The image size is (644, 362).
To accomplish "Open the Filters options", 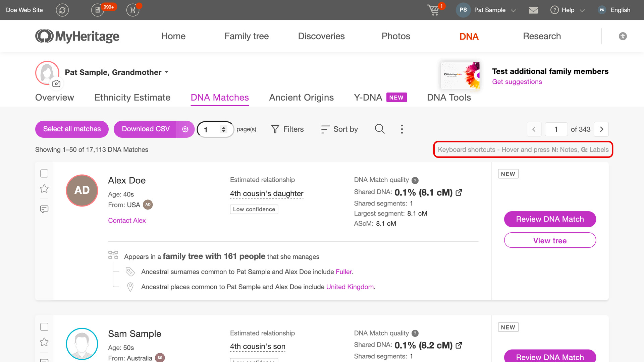I will (x=287, y=129).
